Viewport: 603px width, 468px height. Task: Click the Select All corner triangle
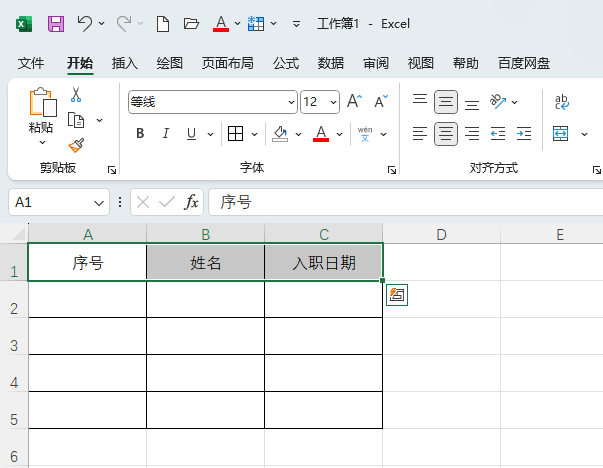click(x=18, y=233)
